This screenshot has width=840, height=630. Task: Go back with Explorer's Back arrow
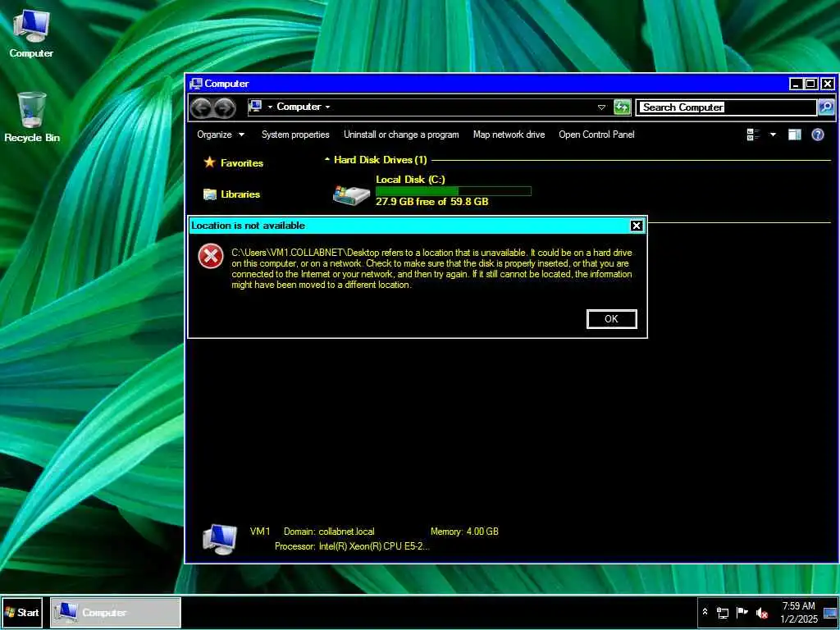[202, 107]
